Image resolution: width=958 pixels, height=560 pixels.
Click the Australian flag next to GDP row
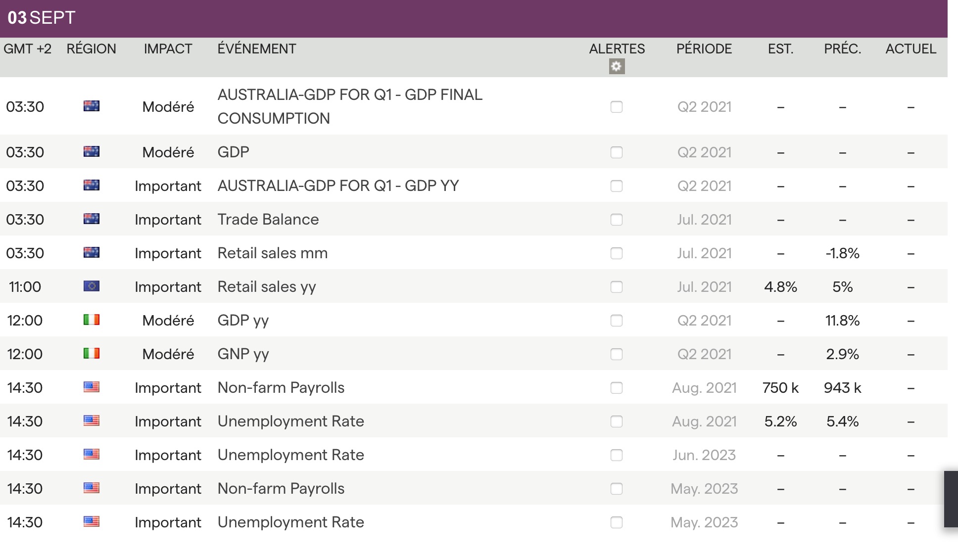point(92,152)
